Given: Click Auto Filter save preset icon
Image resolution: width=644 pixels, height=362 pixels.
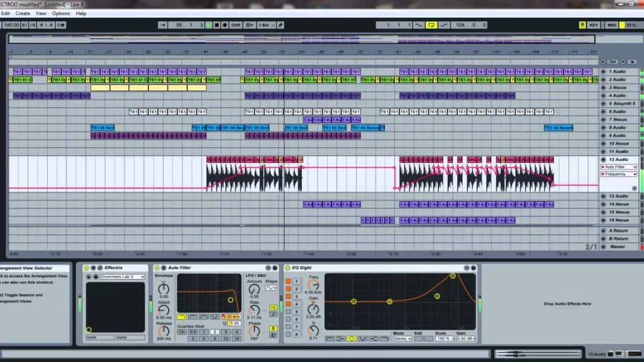Looking at the screenshot, I should (x=275, y=268).
